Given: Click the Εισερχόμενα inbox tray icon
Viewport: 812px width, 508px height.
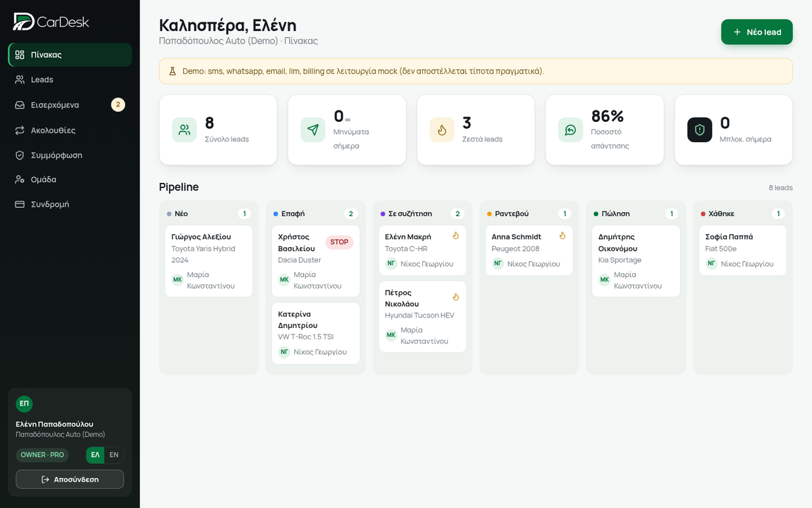Looking at the screenshot, I should point(20,105).
